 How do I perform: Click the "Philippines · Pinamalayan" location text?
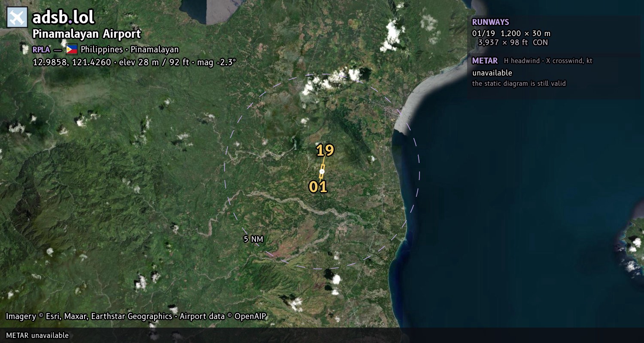tap(130, 49)
